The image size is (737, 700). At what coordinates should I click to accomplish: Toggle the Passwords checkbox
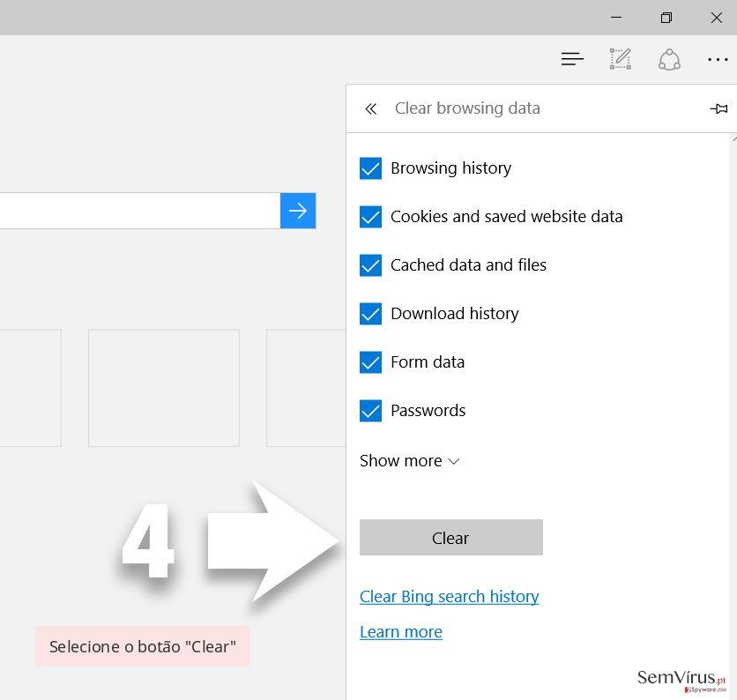pos(370,411)
